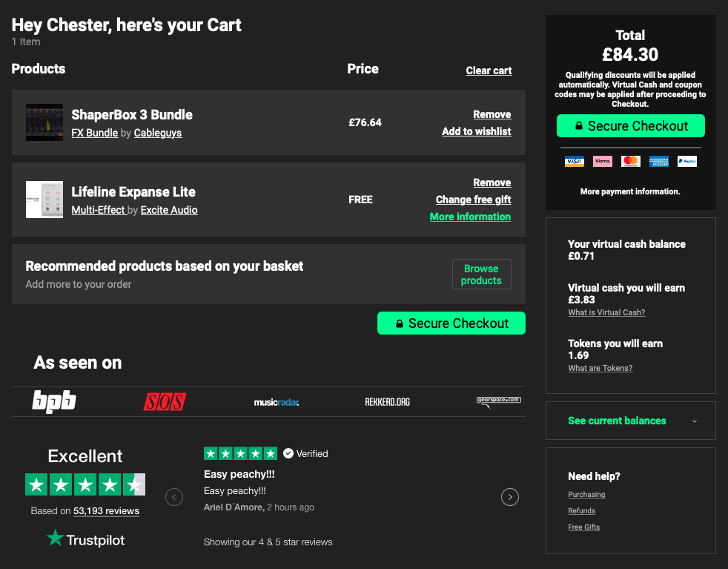Click the Excellent rating heading
Screen dimensions: 728x569
pos(85,456)
